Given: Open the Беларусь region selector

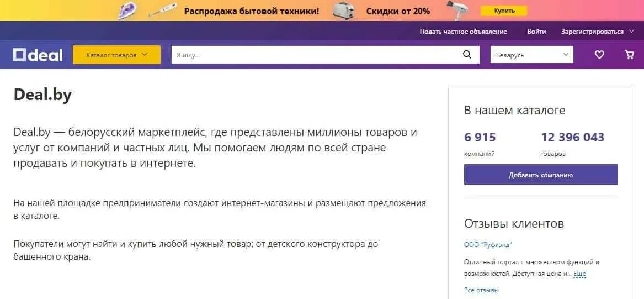Looking at the screenshot, I should pyautogui.click(x=532, y=55).
